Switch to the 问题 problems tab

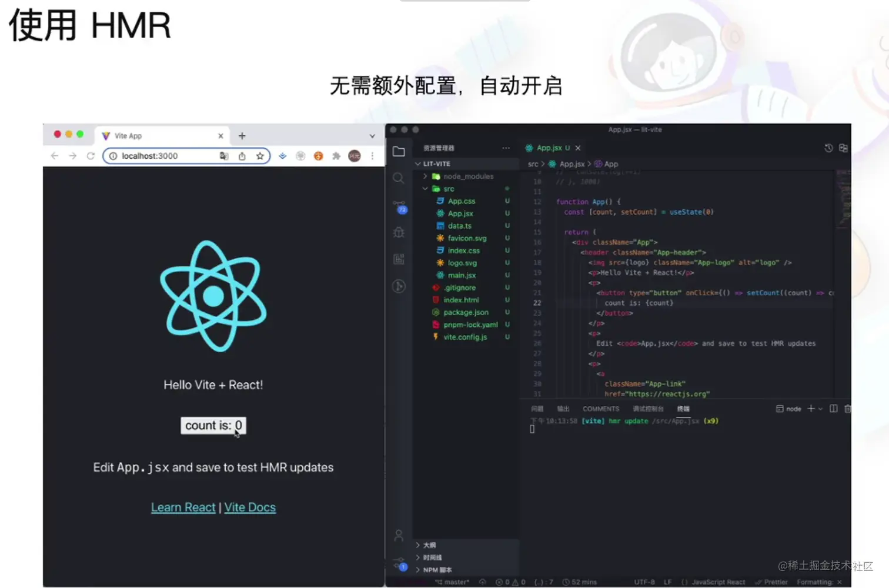pos(537,409)
